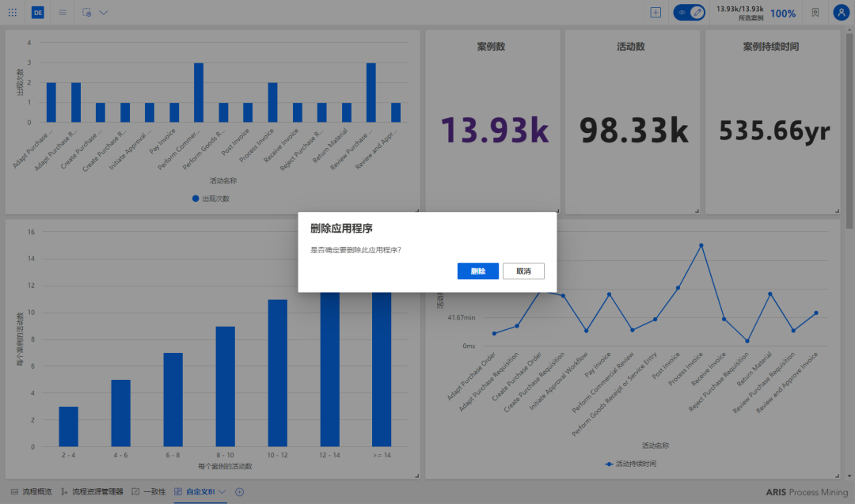Click the dialog confirmation question text
The image size is (855, 504).
tap(355, 250)
